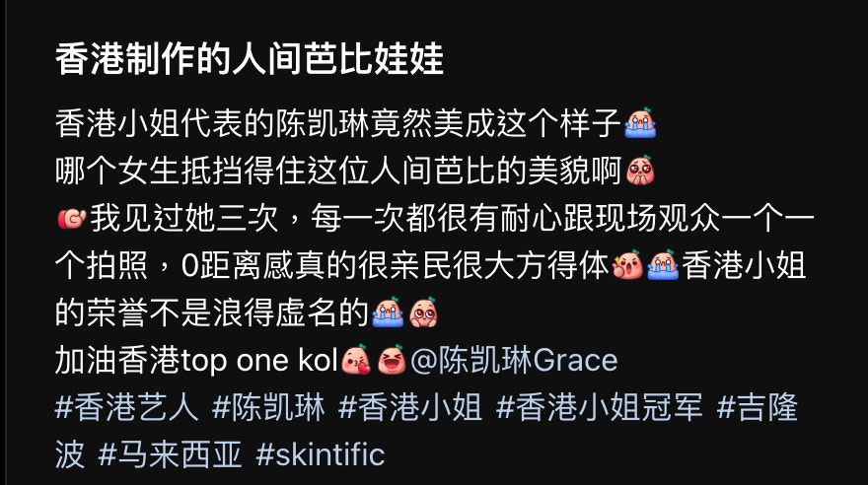The width and height of the screenshot is (868, 485).
Task: Click the wide-eyed emoji ending the 浪得虚名 line
Action: tap(423, 312)
